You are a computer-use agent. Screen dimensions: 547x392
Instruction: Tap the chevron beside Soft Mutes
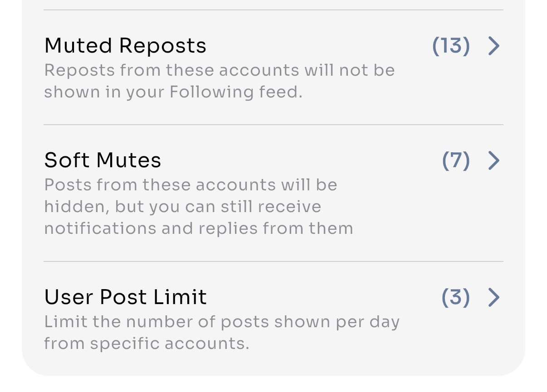(493, 160)
